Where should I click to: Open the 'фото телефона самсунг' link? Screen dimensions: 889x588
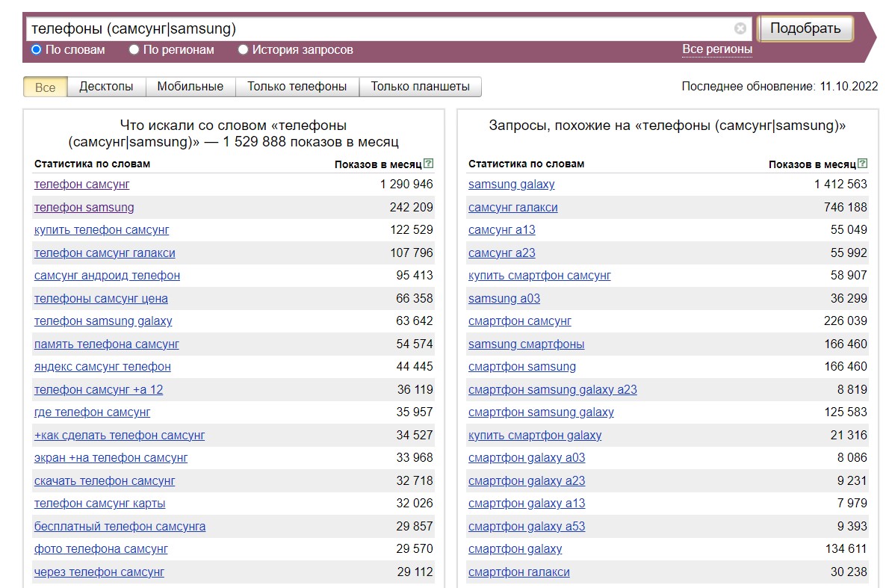(x=101, y=549)
